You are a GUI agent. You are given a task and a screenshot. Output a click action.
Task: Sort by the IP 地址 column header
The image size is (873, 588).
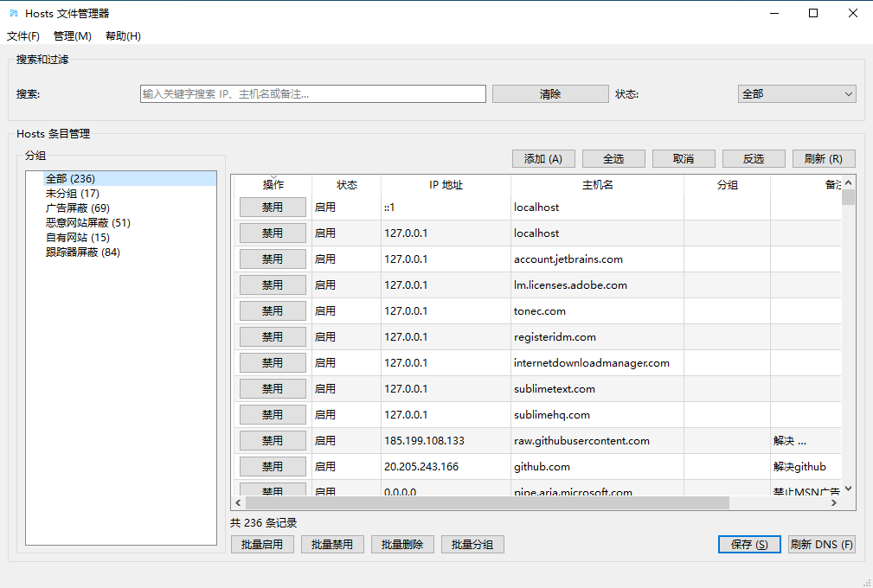pyautogui.click(x=446, y=185)
